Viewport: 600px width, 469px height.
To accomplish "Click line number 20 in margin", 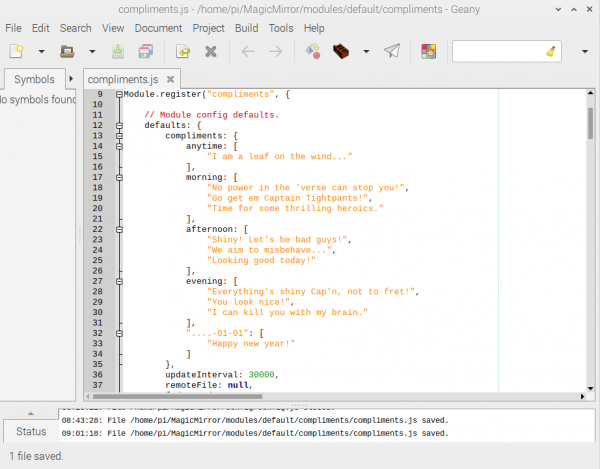I will 98,208.
